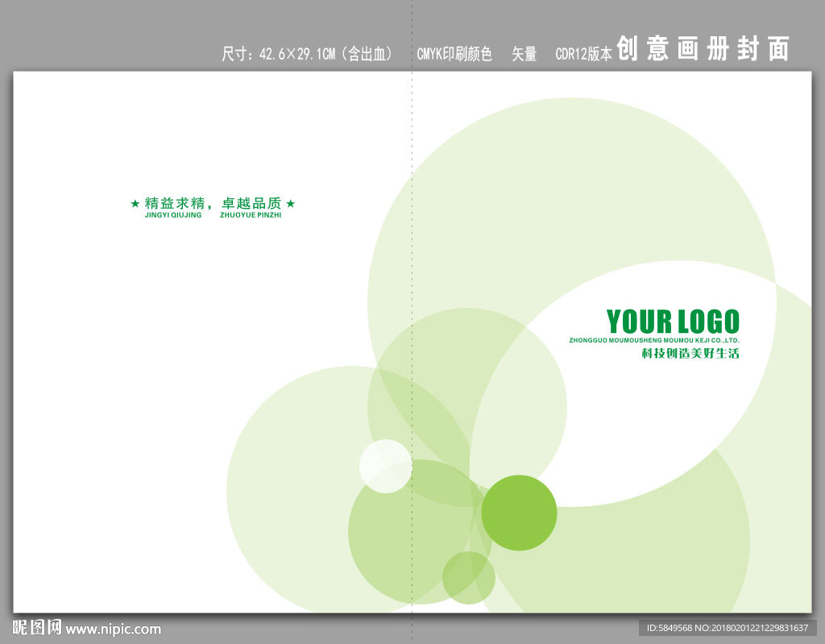825x644 pixels.
Task: Click the title 创意画册封面
Action: pos(703,49)
